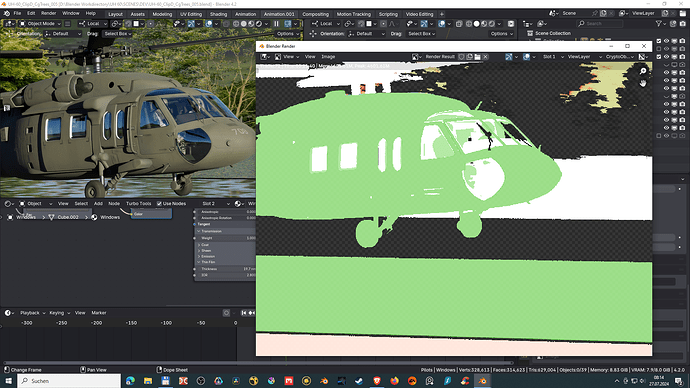
Task: Switch to the Compositing workspace tab
Action: pos(315,14)
